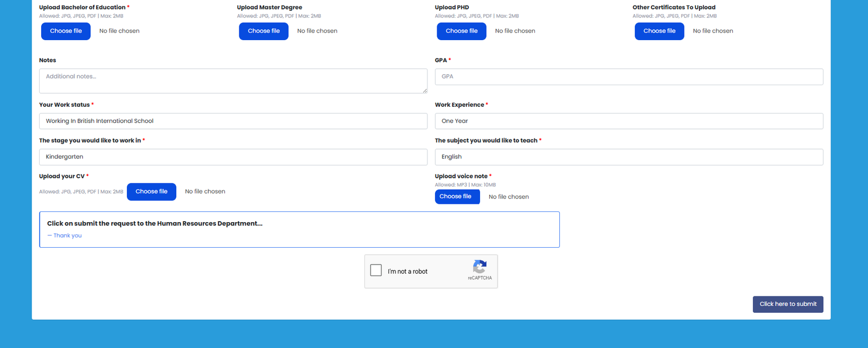Open the Work Experience dropdown
Image resolution: width=868 pixels, height=348 pixels.
(x=628, y=121)
